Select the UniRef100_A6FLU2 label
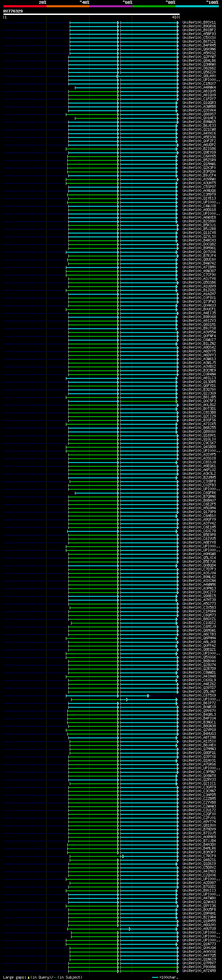Image resolution: width=222 pixels, height=980 pixels. pyautogui.click(x=199, y=470)
